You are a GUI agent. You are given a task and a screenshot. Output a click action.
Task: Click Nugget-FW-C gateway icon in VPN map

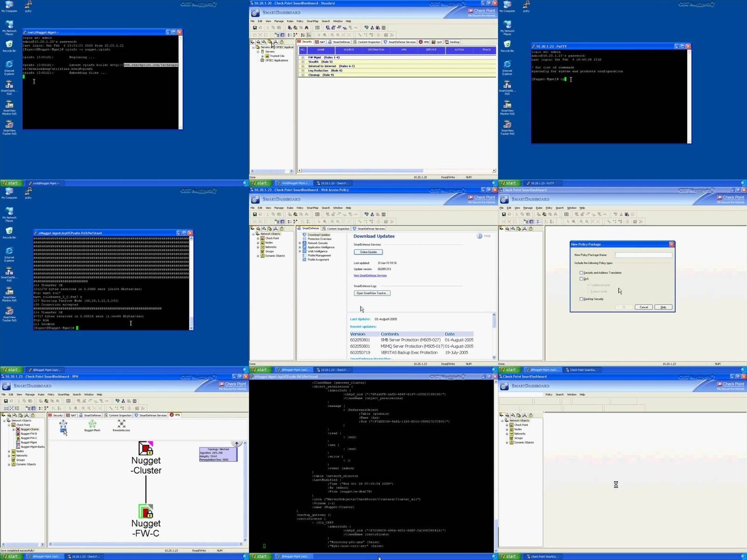click(146, 511)
